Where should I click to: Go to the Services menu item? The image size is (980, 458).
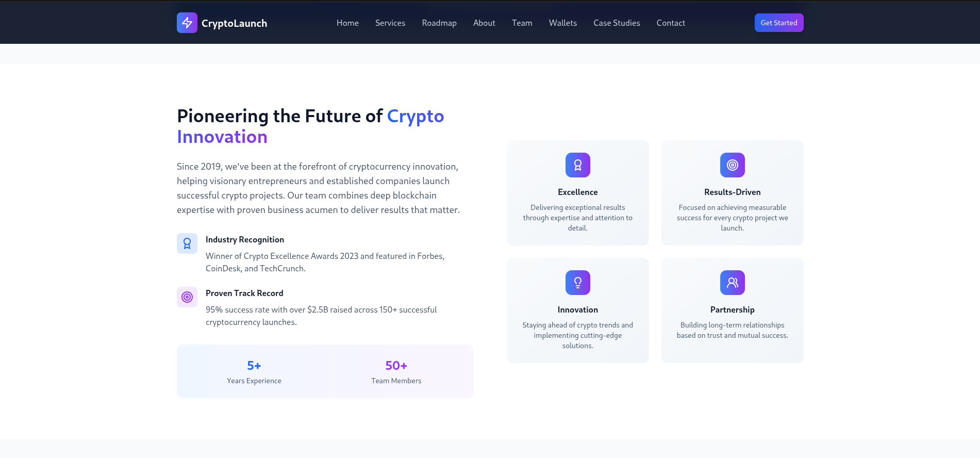coord(390,23)
